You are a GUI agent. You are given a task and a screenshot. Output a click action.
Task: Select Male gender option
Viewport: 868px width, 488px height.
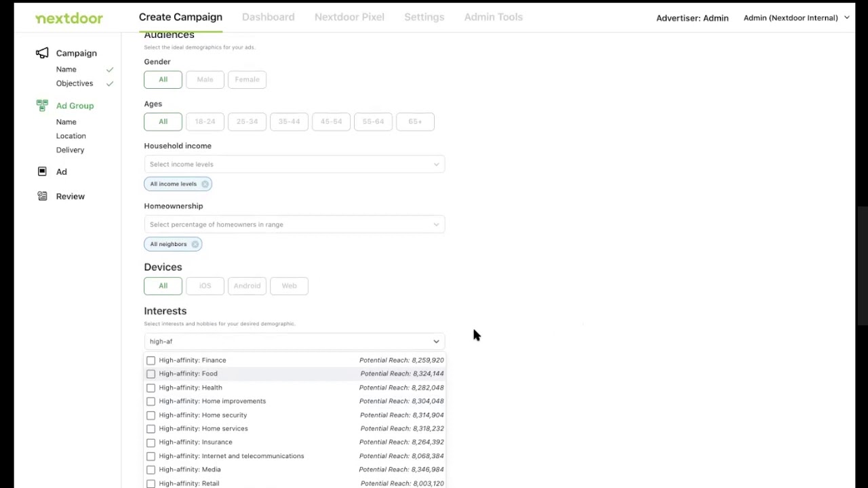click(x=205, y=79)
